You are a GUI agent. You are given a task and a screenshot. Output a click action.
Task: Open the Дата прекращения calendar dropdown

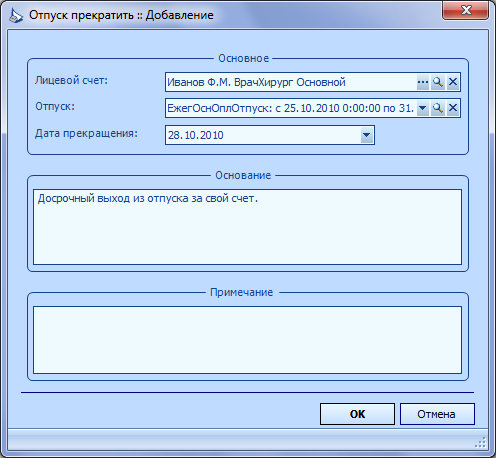[367, 135]
